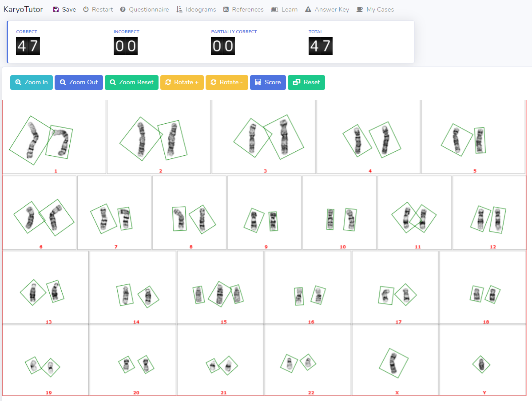Click the blue Score button
This screenshot has height=401, width=532.
tap(268, 83)
